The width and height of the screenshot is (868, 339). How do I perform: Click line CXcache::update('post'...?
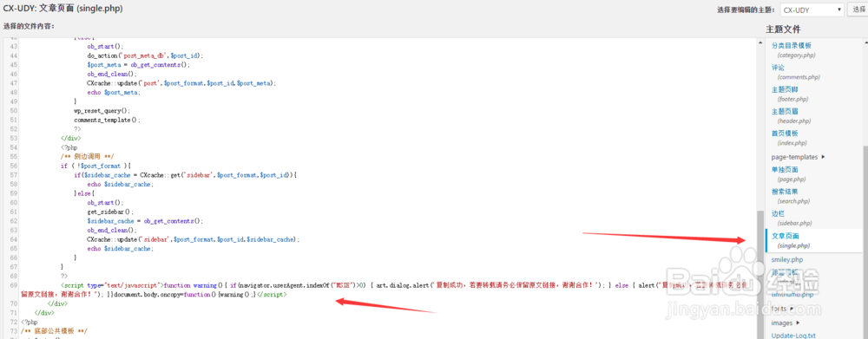tap(181, 82)
